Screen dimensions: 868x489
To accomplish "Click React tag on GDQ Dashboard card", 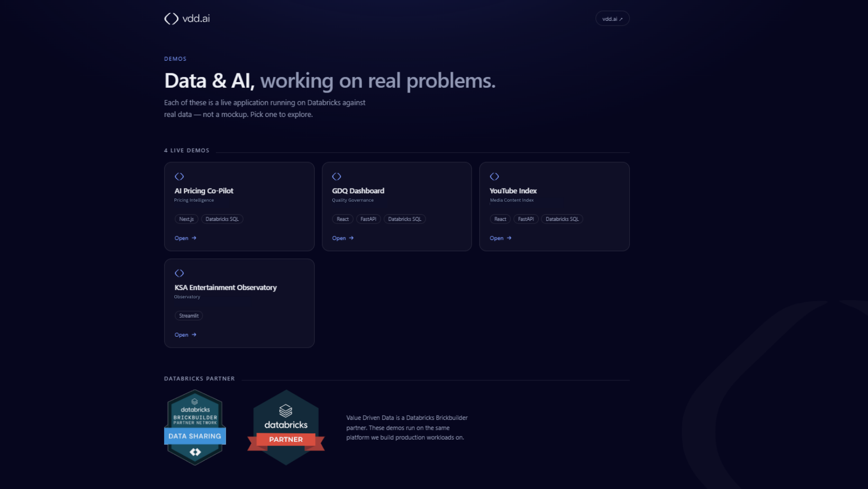I will point(343,219).
